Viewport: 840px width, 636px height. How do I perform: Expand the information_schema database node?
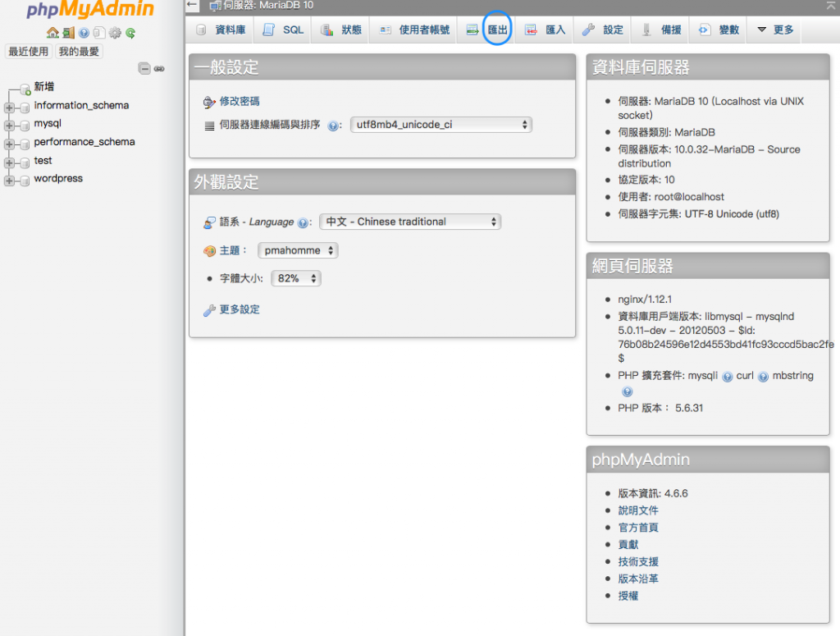click(x=9, y=108)
